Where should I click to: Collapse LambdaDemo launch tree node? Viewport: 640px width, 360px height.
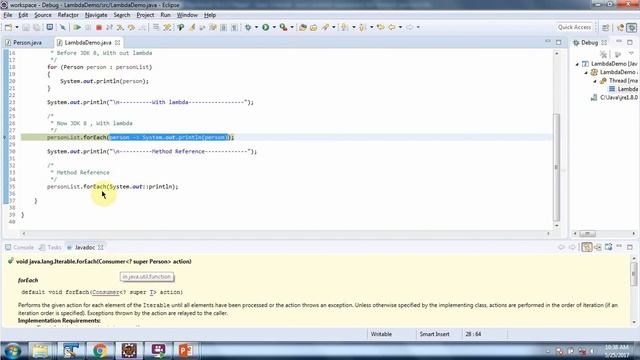pos(577,64)
